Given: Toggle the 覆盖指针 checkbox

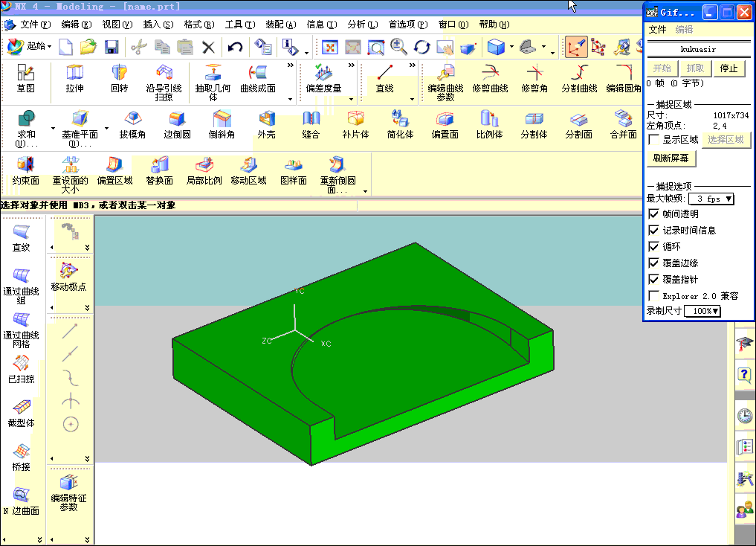Looking at the screenshot, I should click(x=653, y=279).
